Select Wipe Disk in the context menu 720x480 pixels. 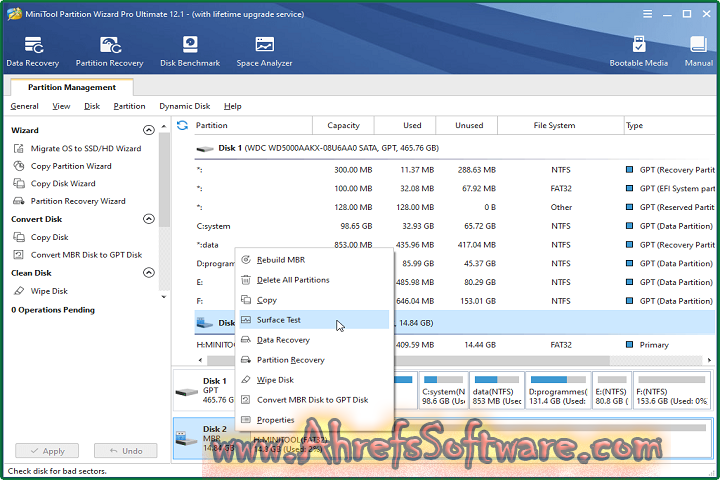[314, 380]
